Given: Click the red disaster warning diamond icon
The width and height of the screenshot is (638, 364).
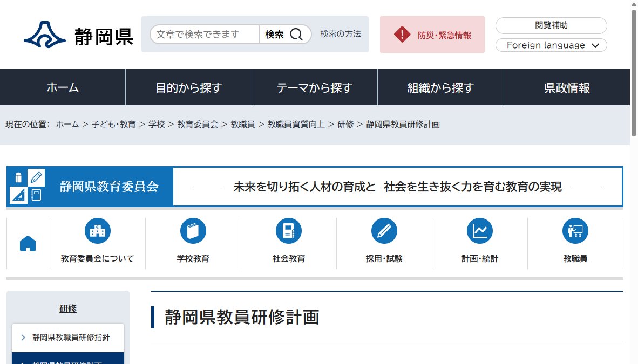Looking at the screenshot, I should tap(402, 35).
